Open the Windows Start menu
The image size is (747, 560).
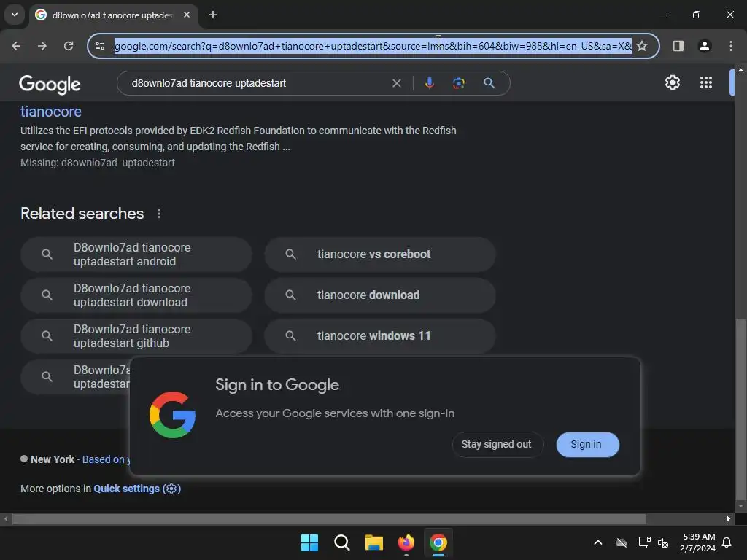tap(309, 542)
